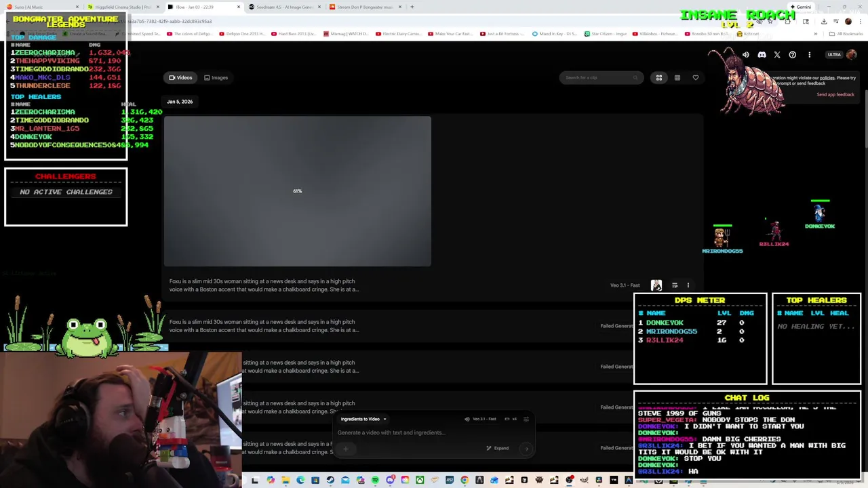The image size is (868, 488).
Task: Open three-dot options for generating clip
Action: (688, 285)
